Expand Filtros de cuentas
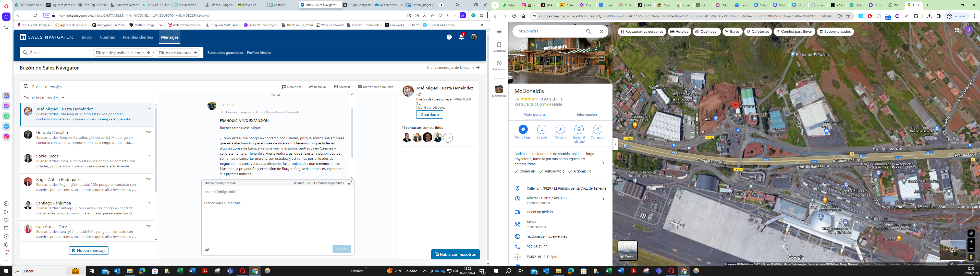The image size is (980, 276). click(x=178, y=53)
